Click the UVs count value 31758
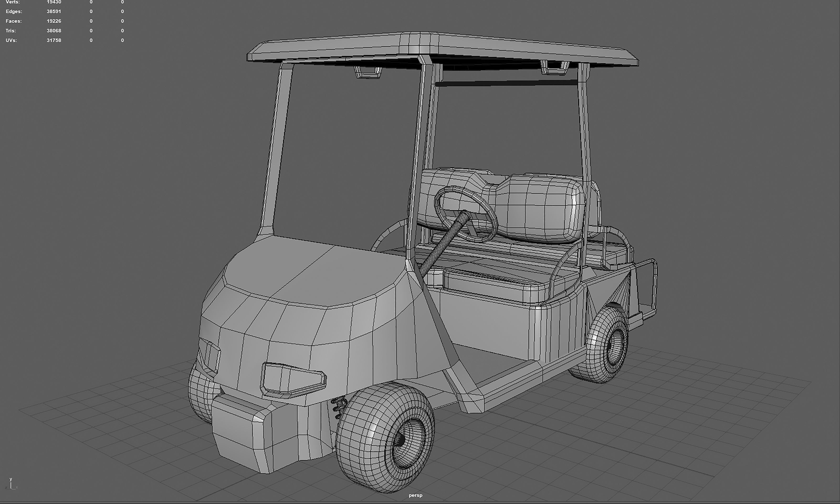Image resolution: width=840 pixels, height=504 pixels. [54, 40]
